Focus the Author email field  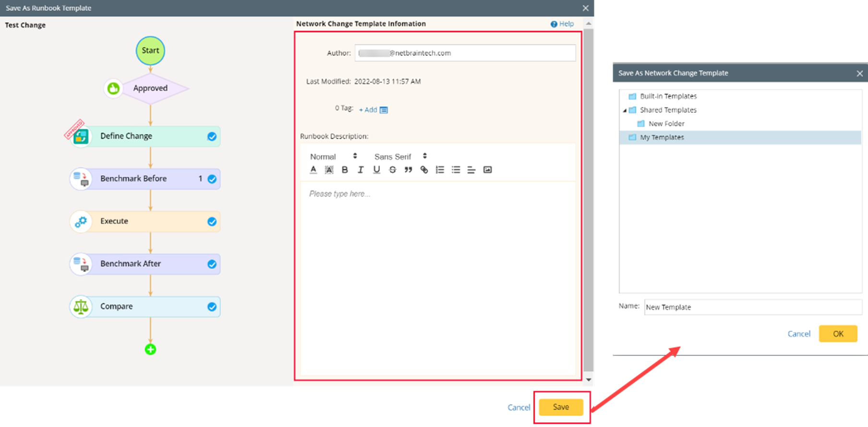[465, 53]
